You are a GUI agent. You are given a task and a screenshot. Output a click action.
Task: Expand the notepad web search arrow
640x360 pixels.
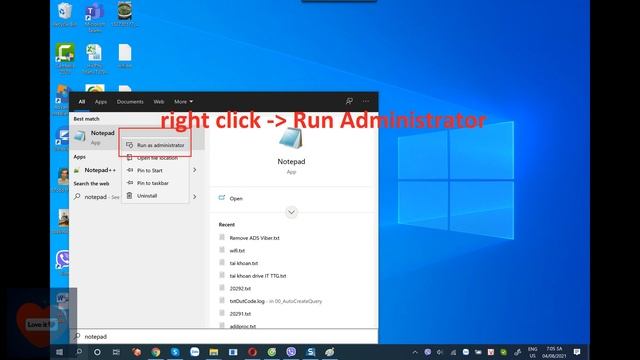tap(195, 197)
